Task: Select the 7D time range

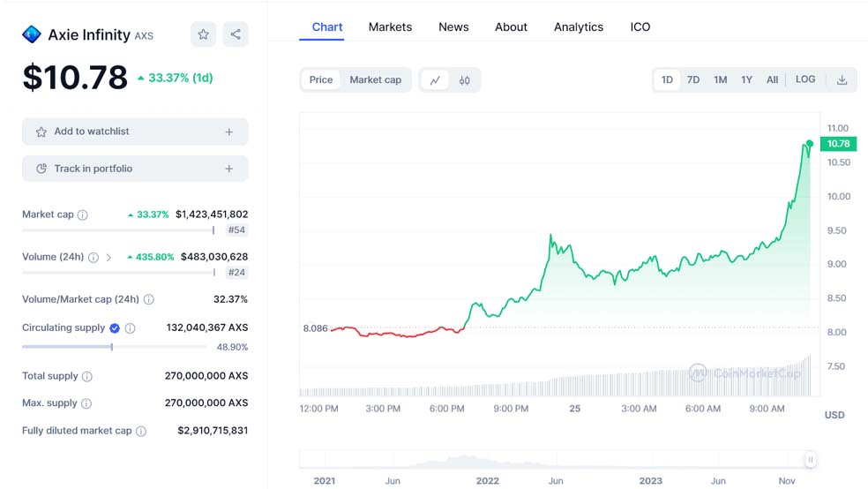Action: (693, 80)
